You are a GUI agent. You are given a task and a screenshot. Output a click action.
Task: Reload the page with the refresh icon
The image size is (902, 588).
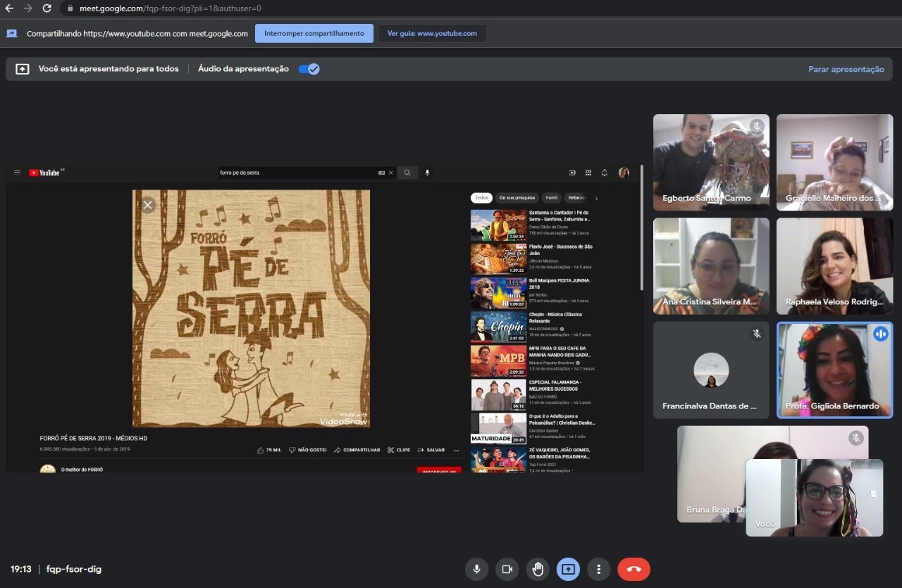tap(47, 8)
